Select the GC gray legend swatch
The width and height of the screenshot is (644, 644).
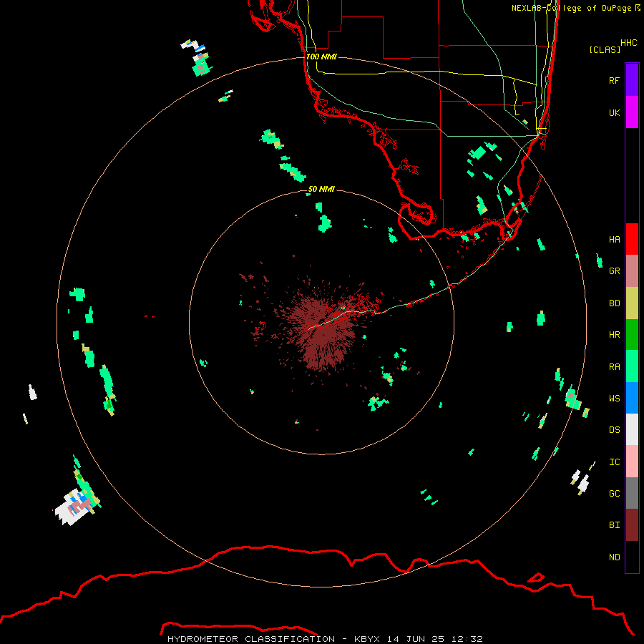pyautogui.click(x=632, y=493)
